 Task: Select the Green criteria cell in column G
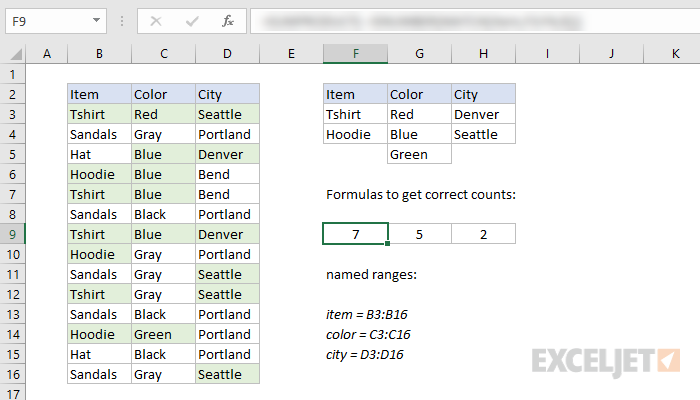click(419, 154)
